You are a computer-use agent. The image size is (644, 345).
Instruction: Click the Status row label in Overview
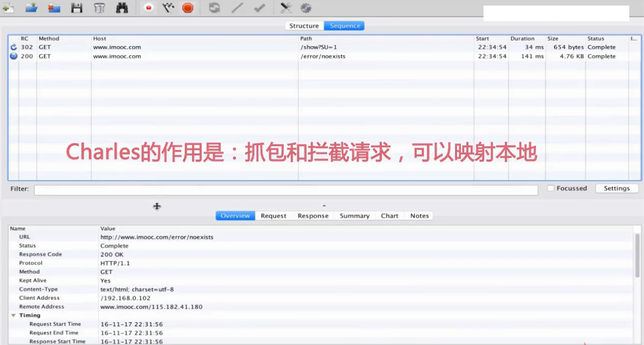coord(27,245)
